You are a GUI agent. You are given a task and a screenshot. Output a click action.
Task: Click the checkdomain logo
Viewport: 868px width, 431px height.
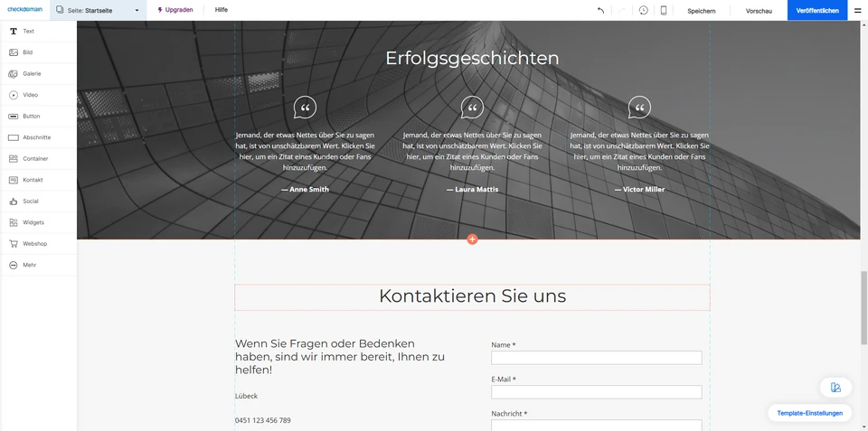tap(24, 9)
